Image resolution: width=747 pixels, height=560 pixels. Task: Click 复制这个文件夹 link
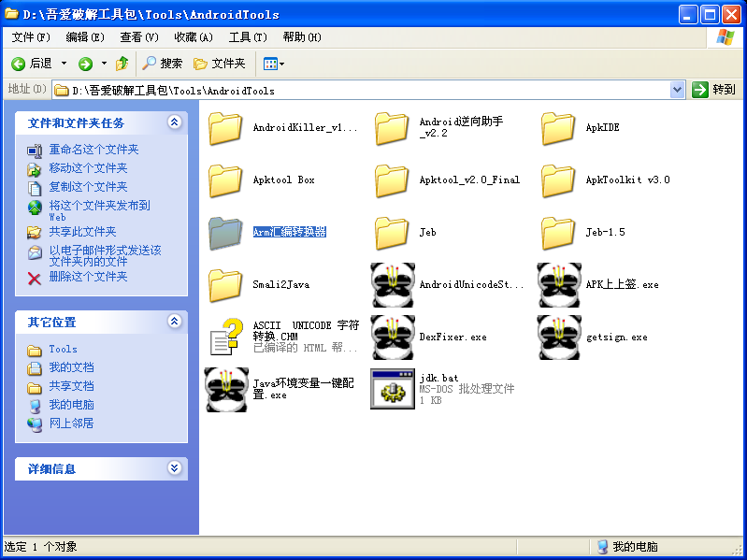(88, 187)
